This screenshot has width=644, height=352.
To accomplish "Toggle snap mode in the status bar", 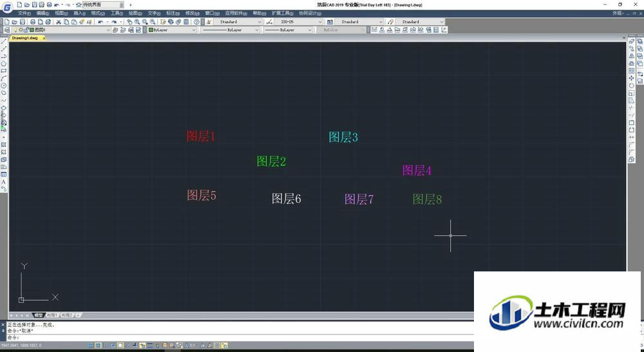I will [x=90, y=346].
